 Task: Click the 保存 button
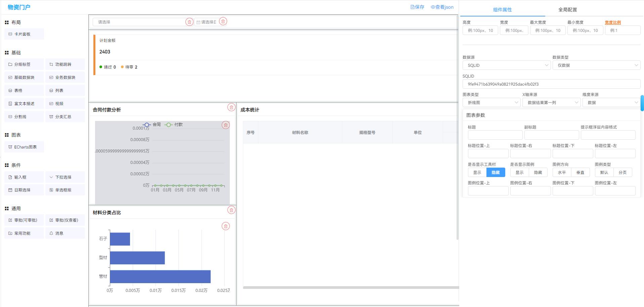pos(417,7)
